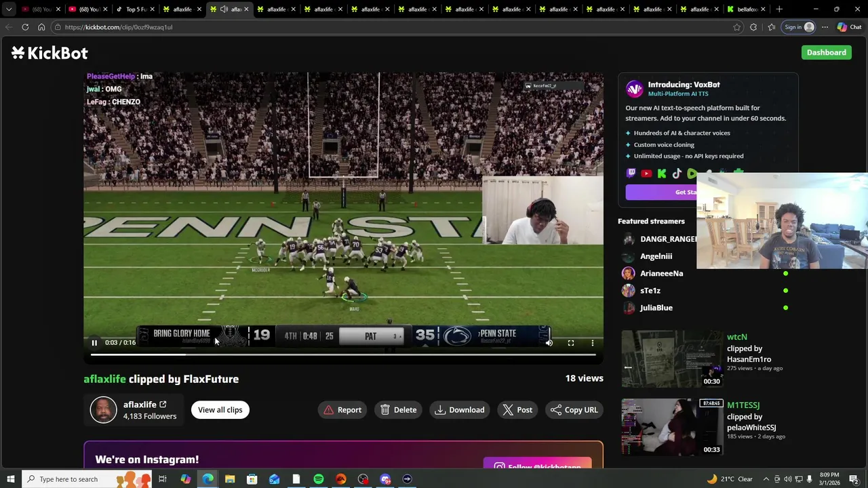Switch to the Top 5 Fu TikTok tab
Screen dimensions: 868x488
click(136, 9)
